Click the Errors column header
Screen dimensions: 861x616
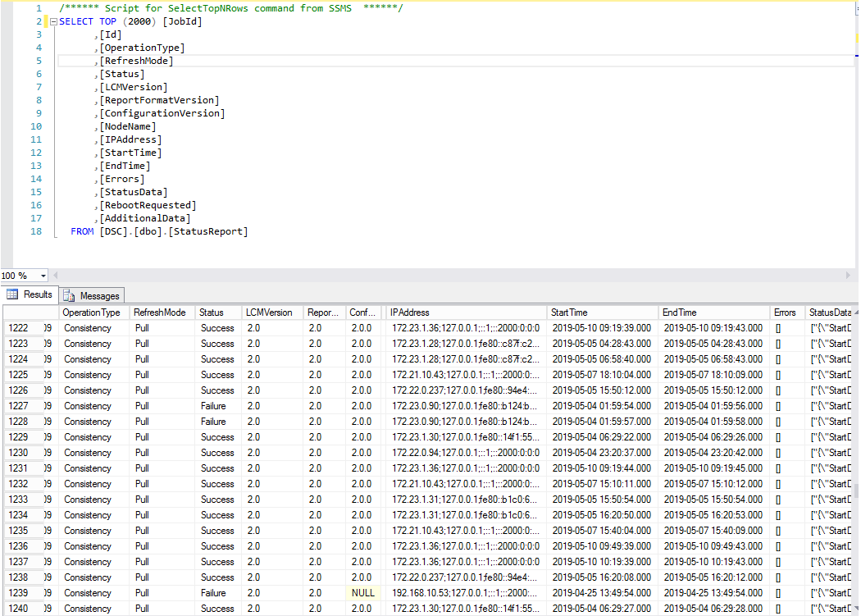784,313
